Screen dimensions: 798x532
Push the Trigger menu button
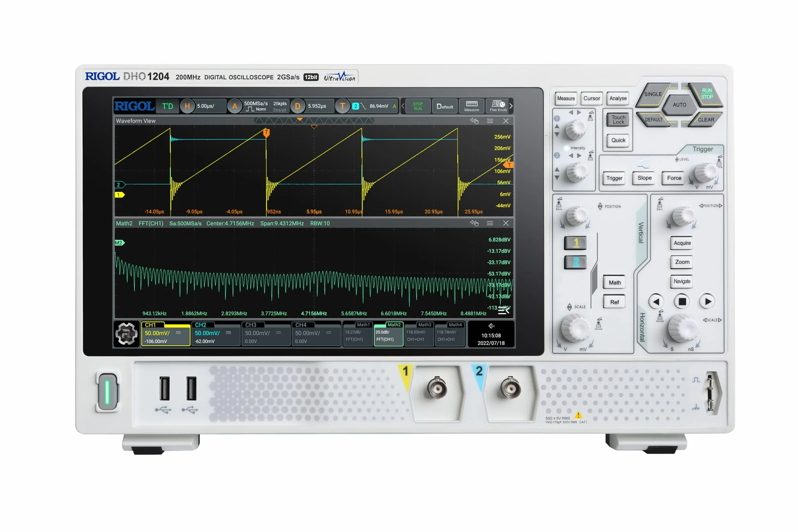[614, 178]
